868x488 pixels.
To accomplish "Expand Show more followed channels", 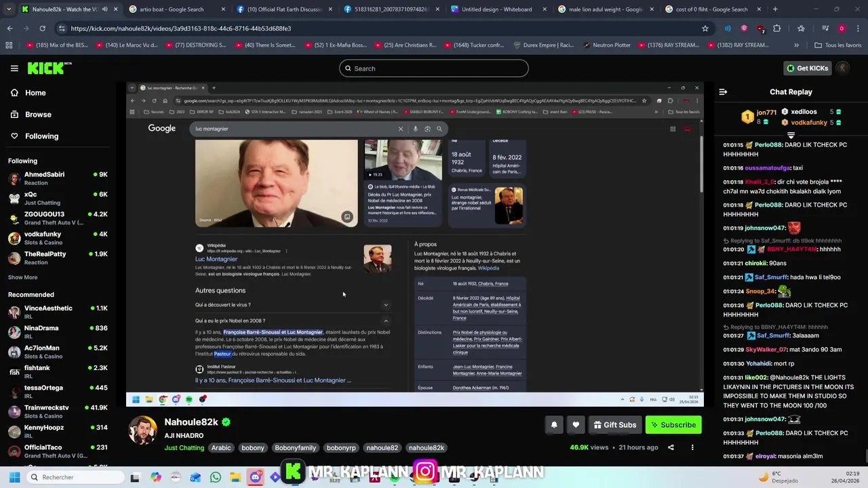I will coord(22,277).
